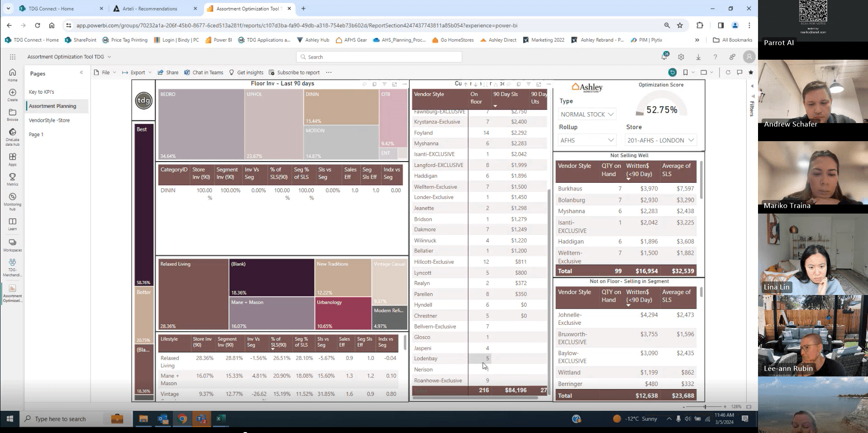Open the File menu dropdown
This screenshot has width=868, height=433.
point(105,72)
